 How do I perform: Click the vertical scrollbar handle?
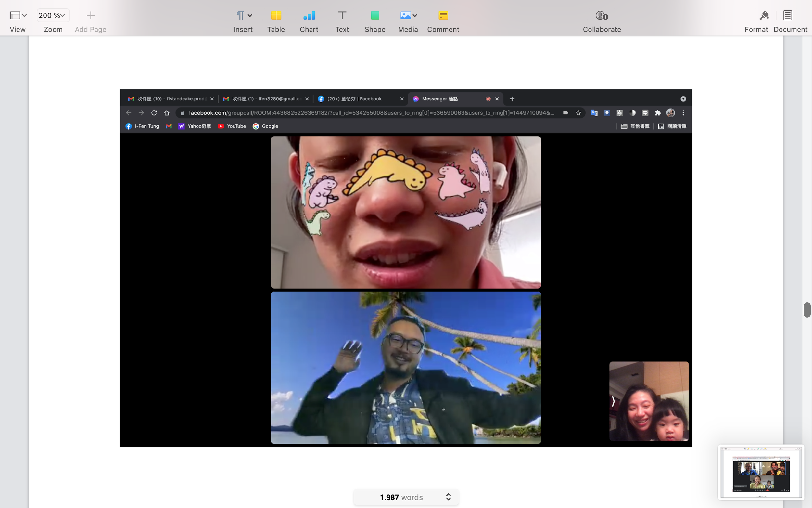click(807, 309)
